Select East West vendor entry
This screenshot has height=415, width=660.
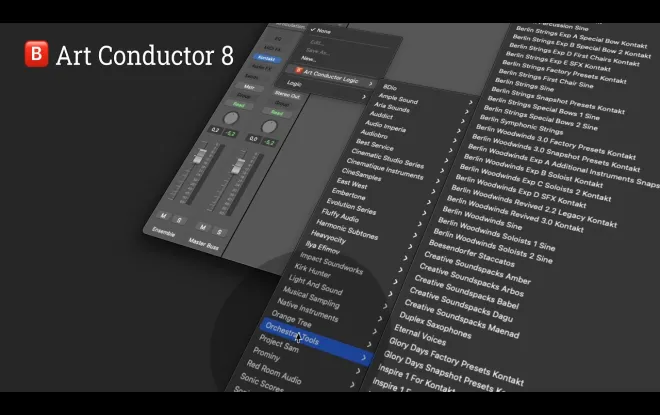coord(352,184)
